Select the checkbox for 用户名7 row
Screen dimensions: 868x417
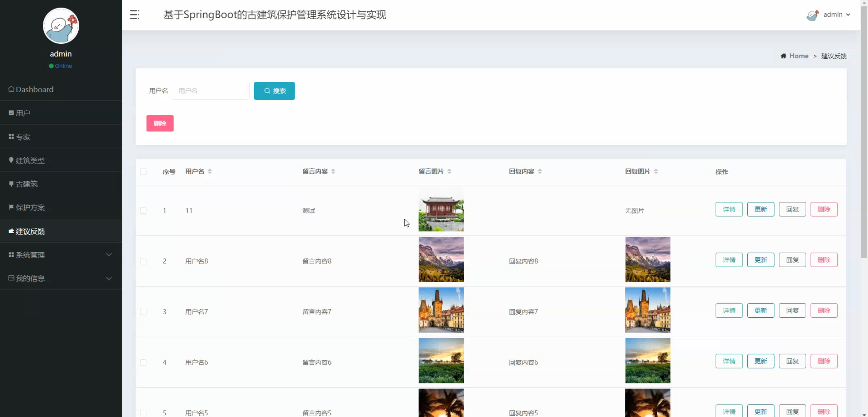143,312
